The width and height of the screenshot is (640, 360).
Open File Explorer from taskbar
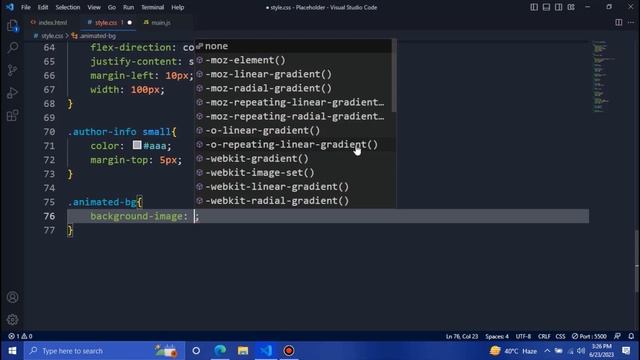tap(243, 351)
